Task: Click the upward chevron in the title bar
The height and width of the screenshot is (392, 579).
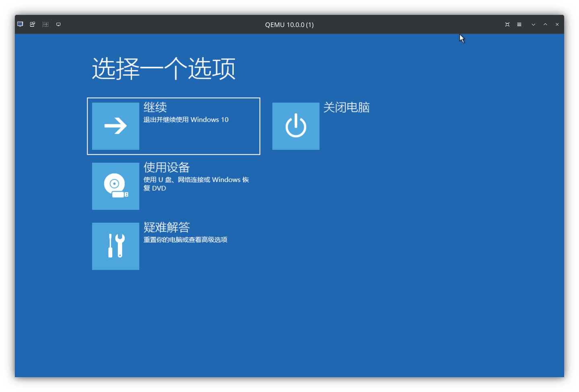Action: 545,24
